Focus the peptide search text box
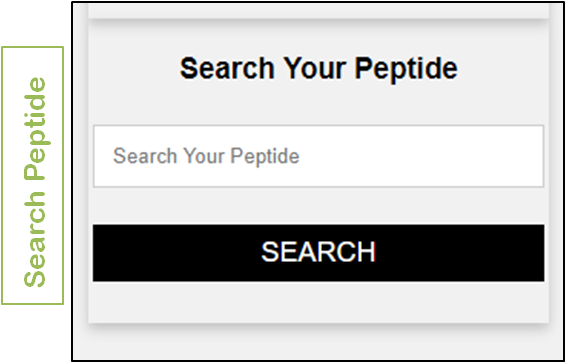This screenshot has width=566, height=363. pos(318,156)
